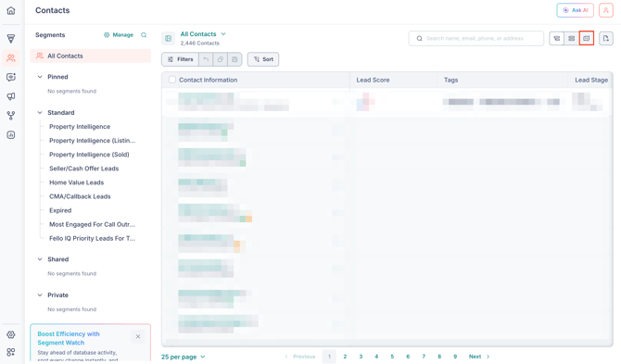Tick the select-all contacts checkbox
This screenshot has width=621, height=364.
(x=172, y=80)
